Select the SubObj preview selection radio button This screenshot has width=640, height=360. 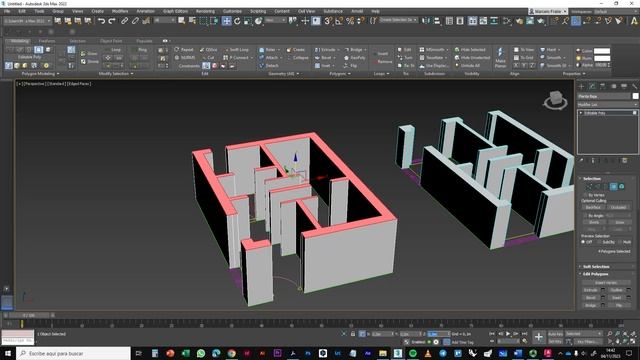(x=600, y=242)
